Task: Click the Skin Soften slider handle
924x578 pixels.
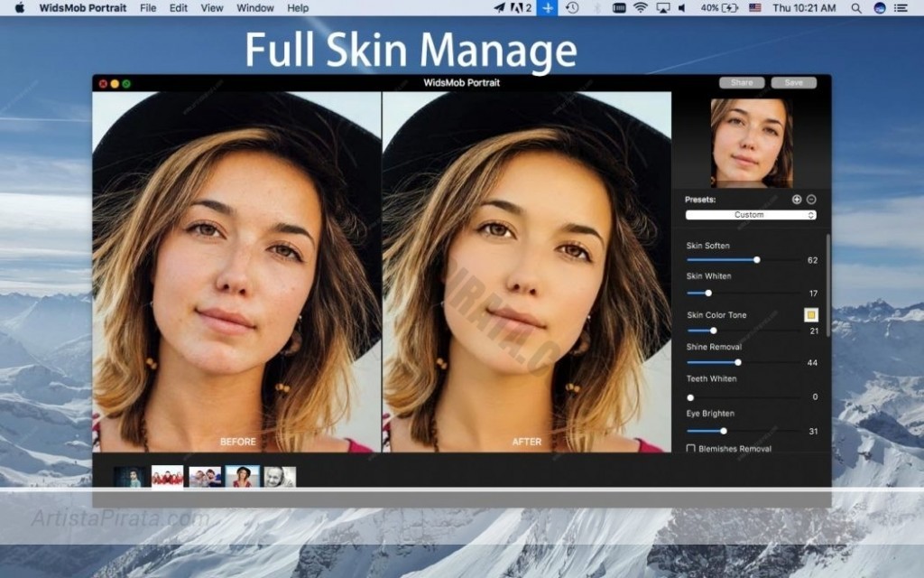Action: pyautogui.click(x=756, y=260)
